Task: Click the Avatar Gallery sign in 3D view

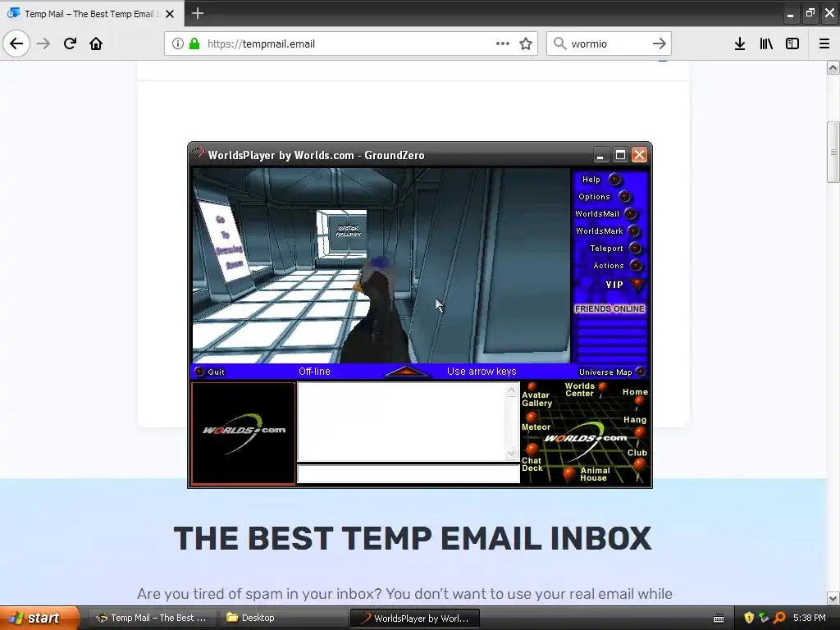Action: [348, 231]
